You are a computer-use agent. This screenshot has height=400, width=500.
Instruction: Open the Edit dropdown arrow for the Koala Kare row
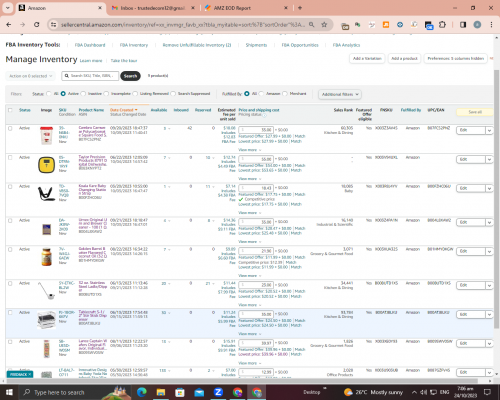[489, 188]
